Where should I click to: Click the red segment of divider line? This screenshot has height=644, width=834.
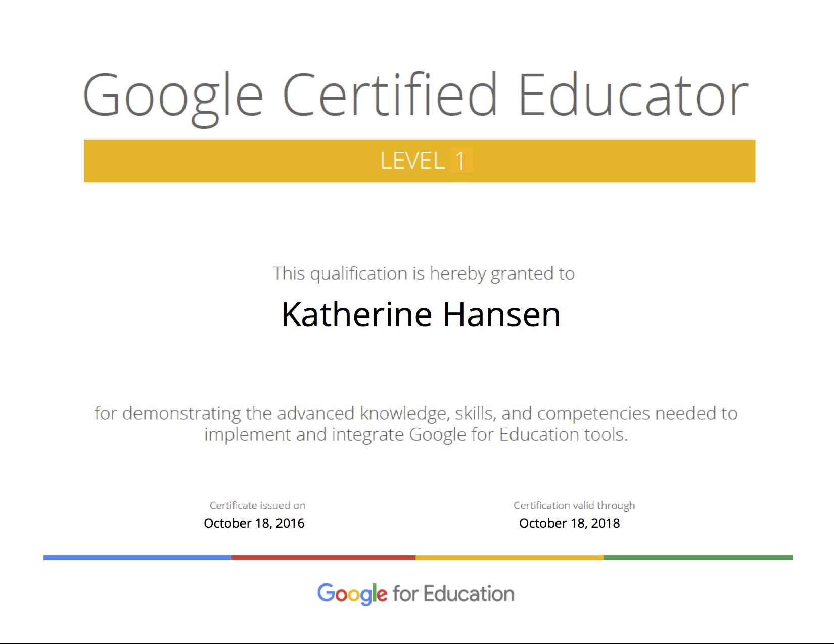click(323, 558)
